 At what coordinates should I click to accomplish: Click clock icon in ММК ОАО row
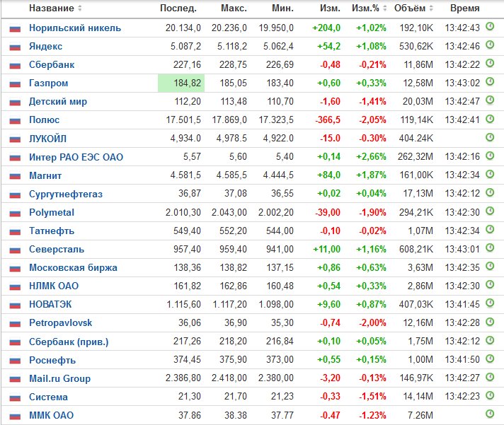pos(490,414)
